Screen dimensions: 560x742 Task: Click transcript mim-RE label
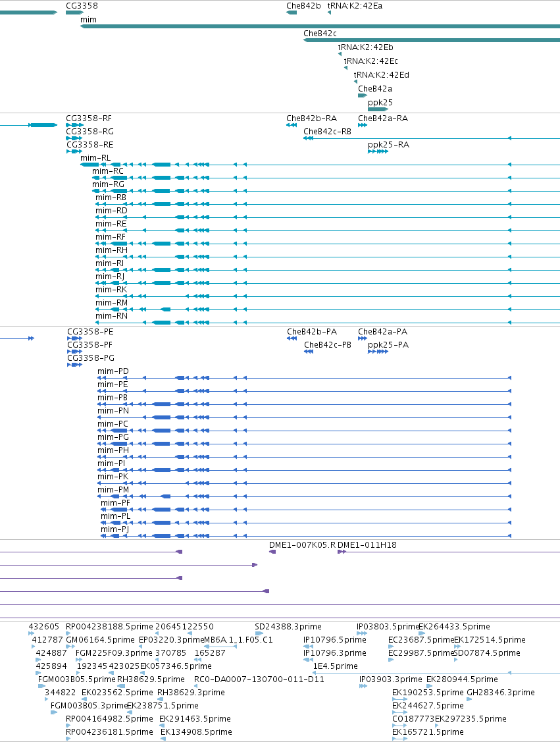111,224
